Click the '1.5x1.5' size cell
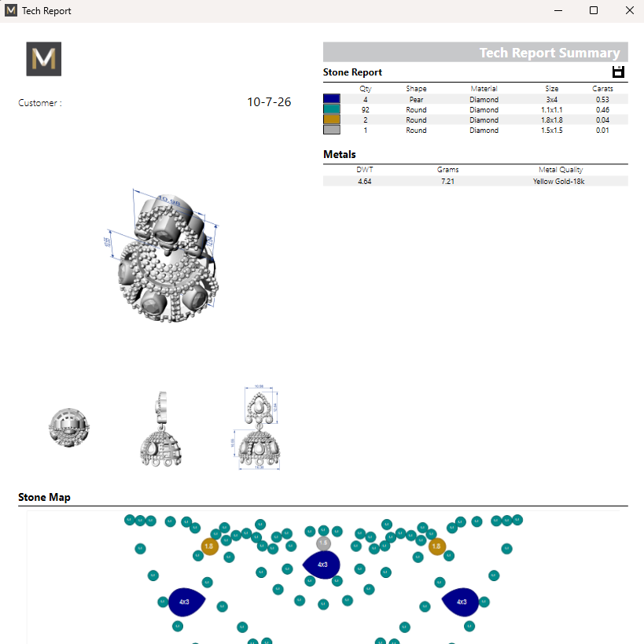 click(551, 131)
